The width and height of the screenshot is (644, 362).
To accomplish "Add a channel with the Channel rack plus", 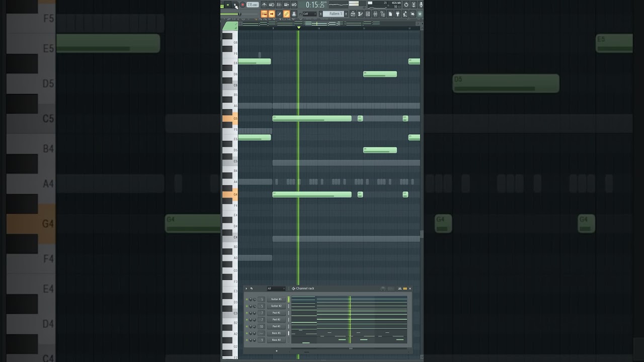I will [277, 351].
